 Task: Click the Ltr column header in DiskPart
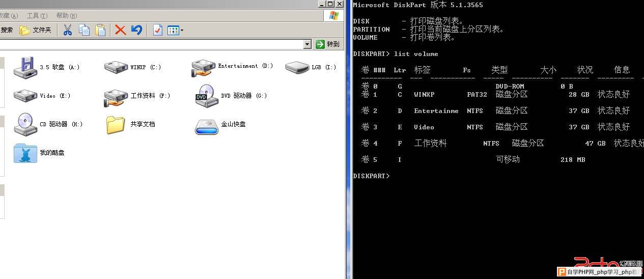(x=400, y=70)
